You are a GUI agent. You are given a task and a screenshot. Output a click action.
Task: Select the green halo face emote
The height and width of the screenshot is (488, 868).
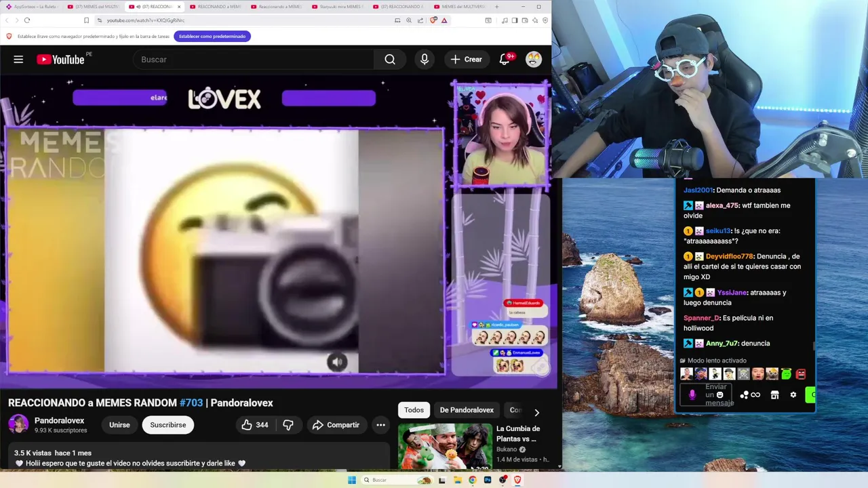[x=787, y=373]
